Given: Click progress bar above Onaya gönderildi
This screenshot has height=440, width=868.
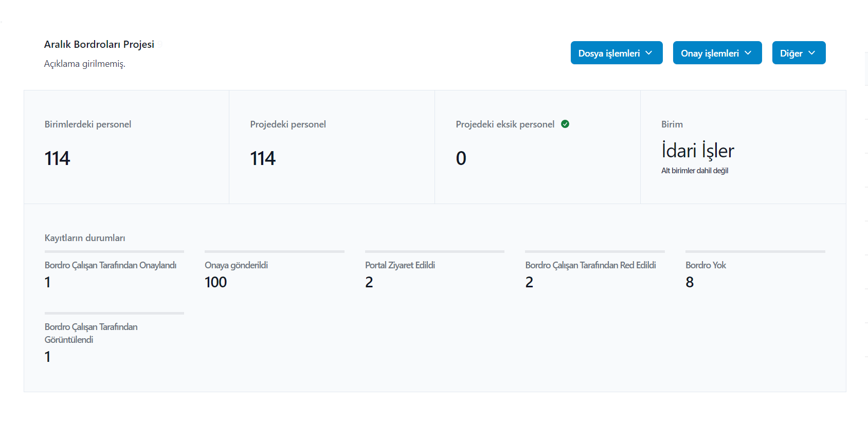Looking at the screenshot, I should (x=275, y=251).
